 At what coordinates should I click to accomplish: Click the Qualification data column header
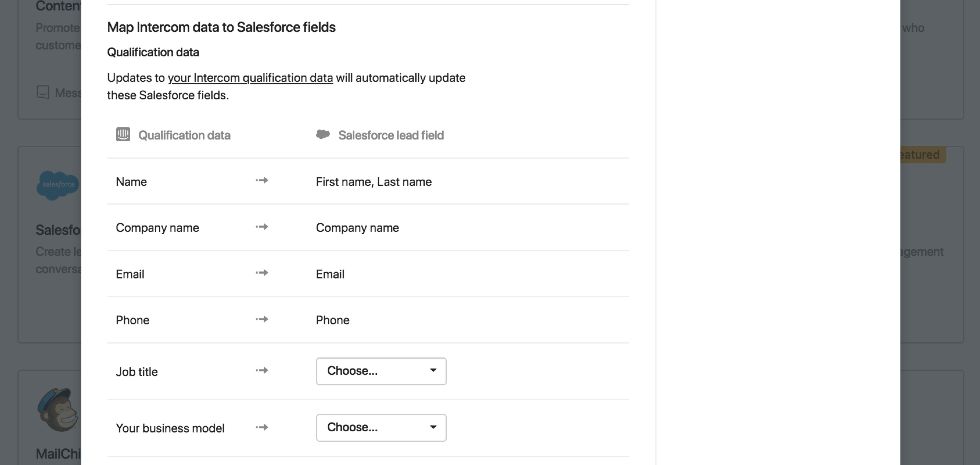coord(184,135)
